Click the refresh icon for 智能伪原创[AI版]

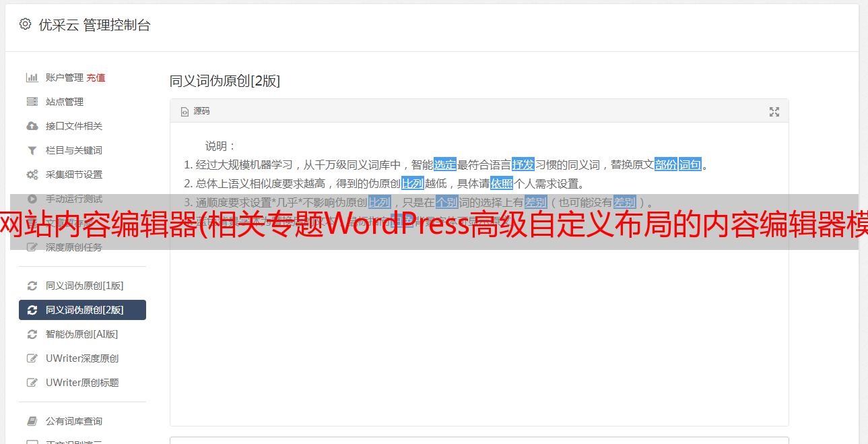coord(32,334)
